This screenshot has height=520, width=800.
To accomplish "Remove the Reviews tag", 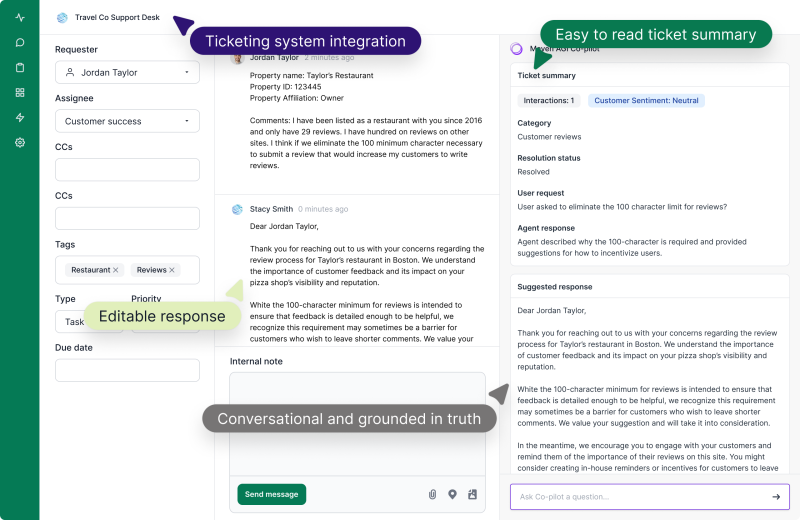I will pyautogui.click(x=172, y=270).
